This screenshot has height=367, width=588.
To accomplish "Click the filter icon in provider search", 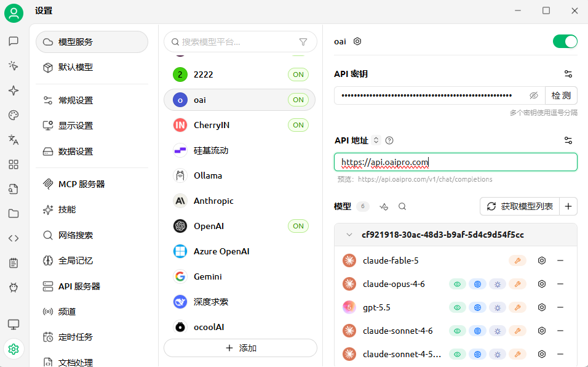I will (303, 42).
